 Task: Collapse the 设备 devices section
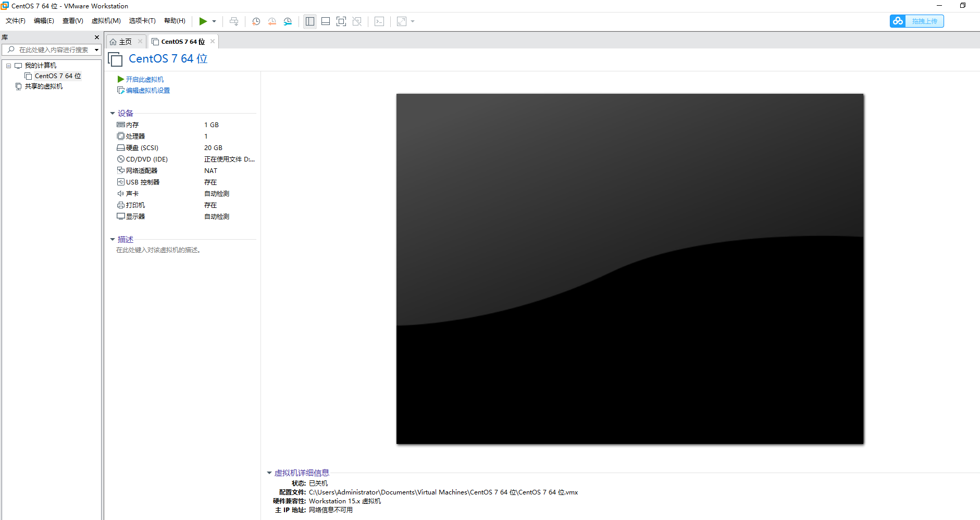113,113
